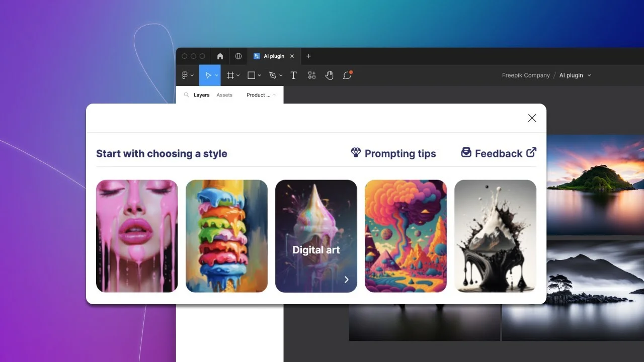Select the Text tool
Screen dimensions: 644x362
tap(293, 75)
